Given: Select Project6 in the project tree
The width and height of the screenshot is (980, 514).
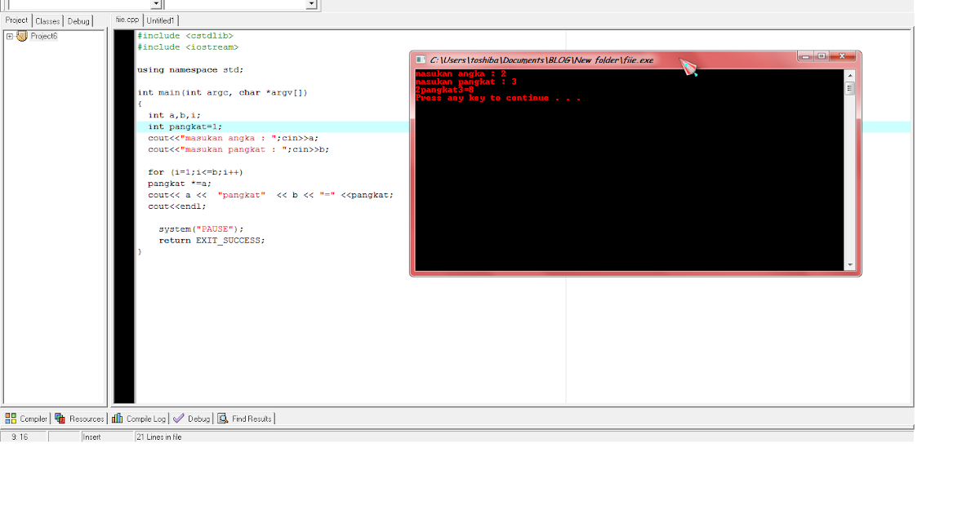Looking at the screenshot, I should pyautogui.click(x=43, y=36).
